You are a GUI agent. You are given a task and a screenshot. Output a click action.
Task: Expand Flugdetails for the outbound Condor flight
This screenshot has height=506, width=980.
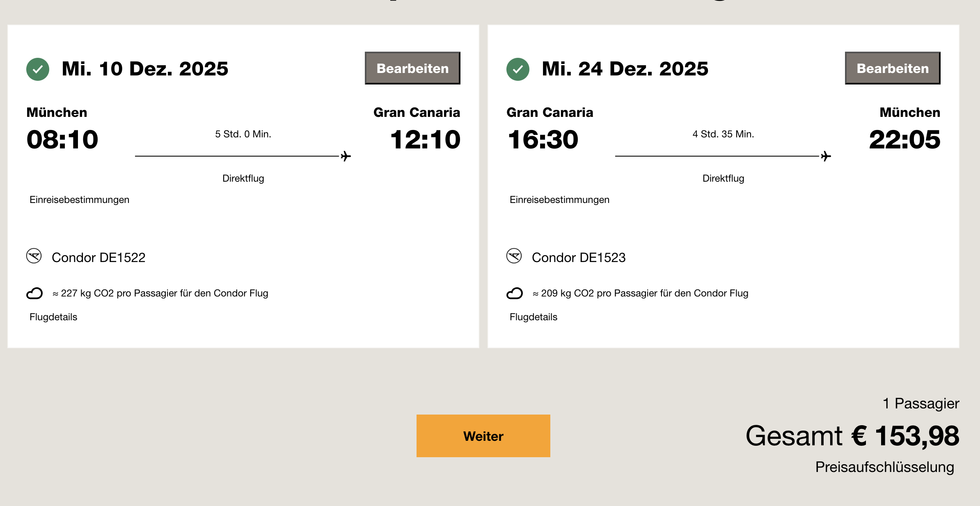53,317
